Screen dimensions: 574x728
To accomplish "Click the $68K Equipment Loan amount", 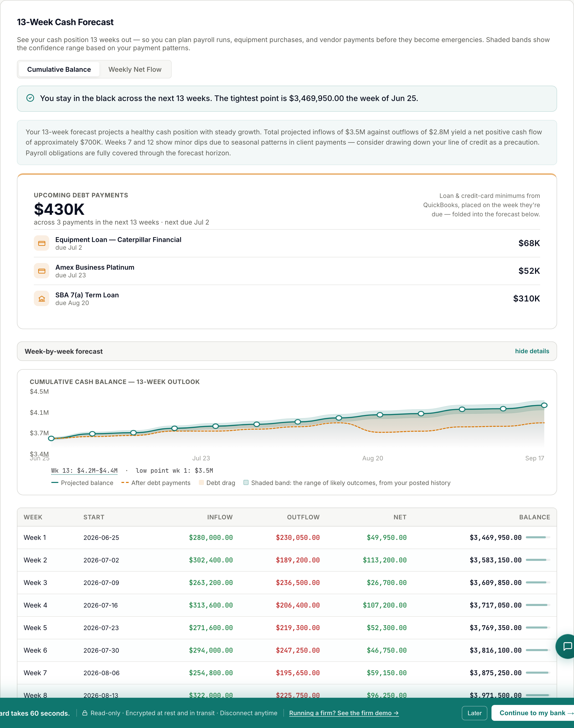I will (x=529, y=243).
